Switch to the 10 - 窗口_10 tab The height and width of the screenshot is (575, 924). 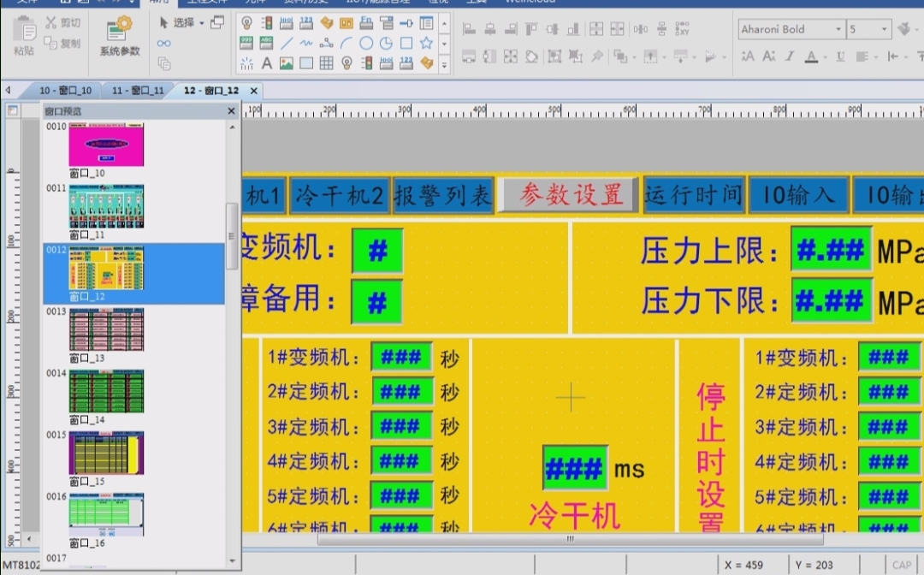point(65,90)
